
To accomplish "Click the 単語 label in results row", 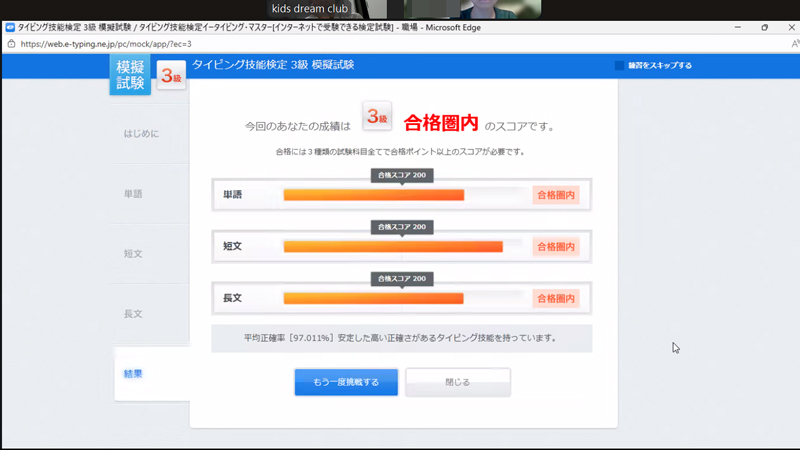I will [233, 195].
